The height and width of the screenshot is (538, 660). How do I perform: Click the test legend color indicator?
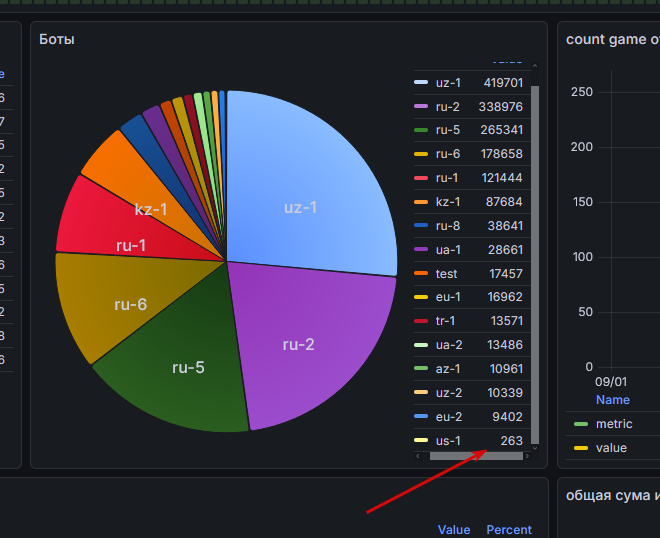coord(421,274)
